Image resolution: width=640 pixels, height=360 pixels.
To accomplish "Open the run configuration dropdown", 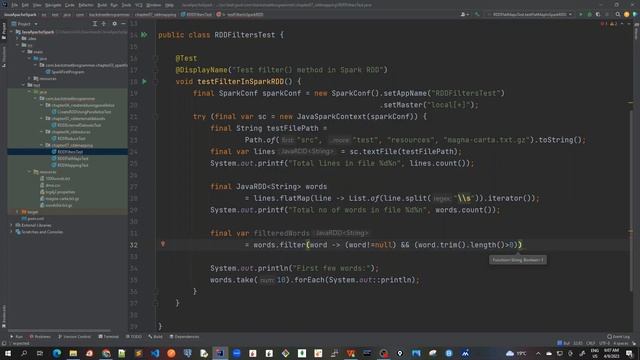I will tap(529, 14).
